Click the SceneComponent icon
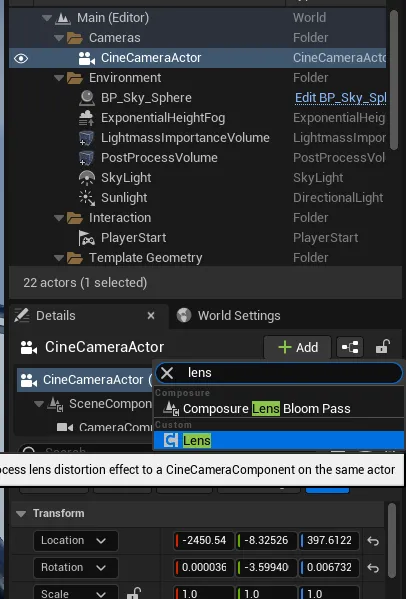This screenshot has width=406, height=599. (x=55, y=404)
